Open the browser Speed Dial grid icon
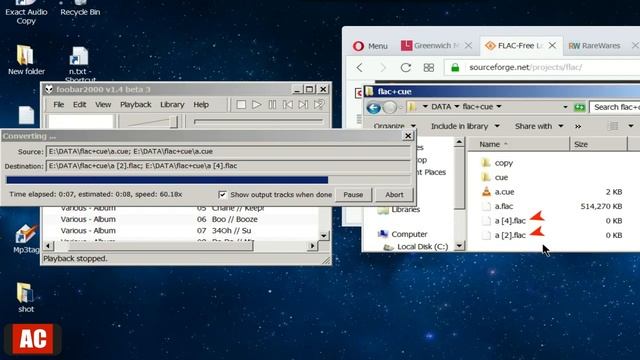 (x=429, y=68)
